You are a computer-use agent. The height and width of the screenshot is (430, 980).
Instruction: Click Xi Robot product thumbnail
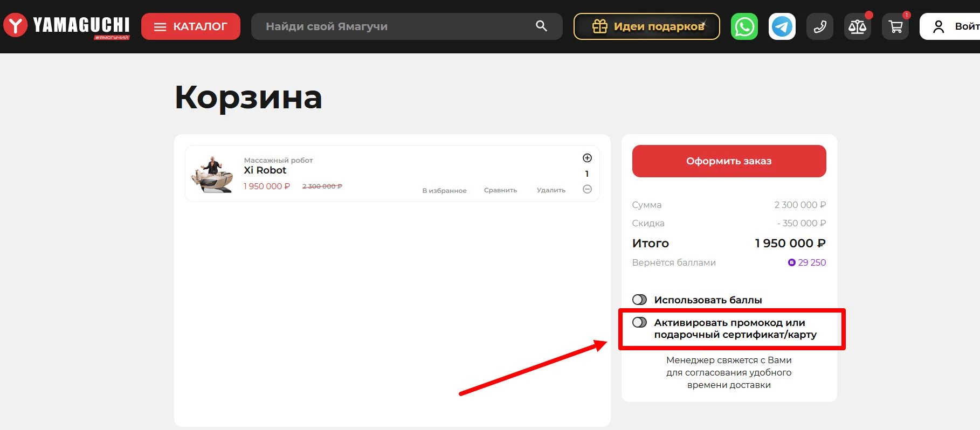[x=213, y=174]
